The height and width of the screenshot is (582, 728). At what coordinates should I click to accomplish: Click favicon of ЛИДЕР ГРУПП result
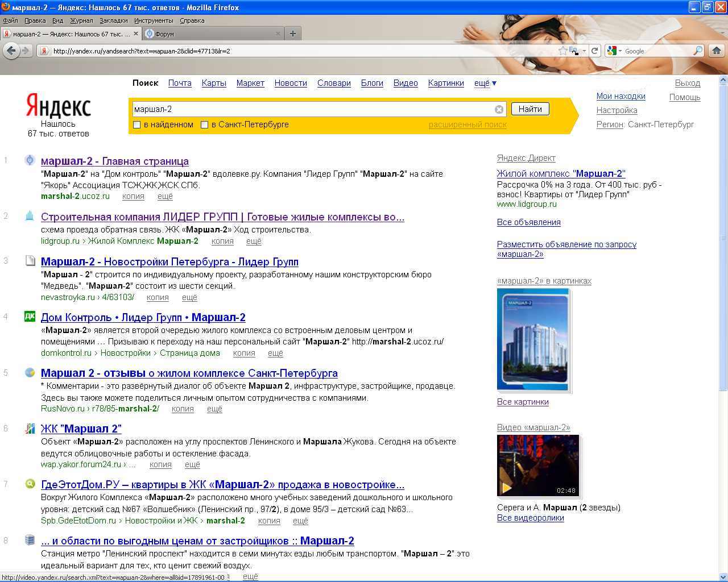tap(30, 216)
